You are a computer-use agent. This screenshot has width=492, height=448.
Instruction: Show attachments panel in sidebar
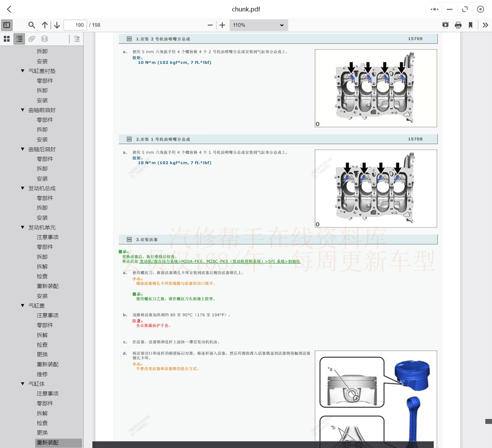pos(32,39)
